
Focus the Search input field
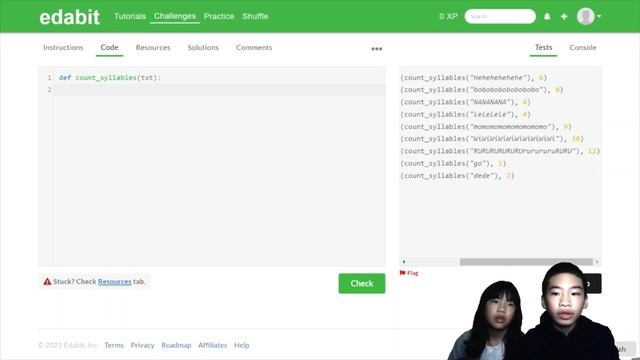(500, 16)
